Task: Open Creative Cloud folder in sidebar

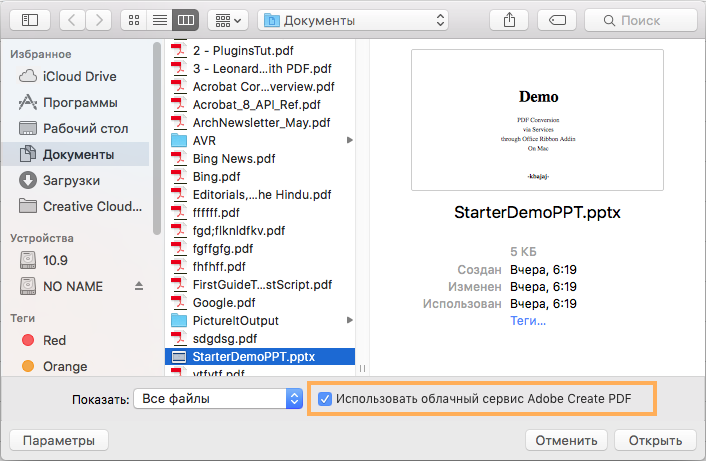Action: (76, 207)
